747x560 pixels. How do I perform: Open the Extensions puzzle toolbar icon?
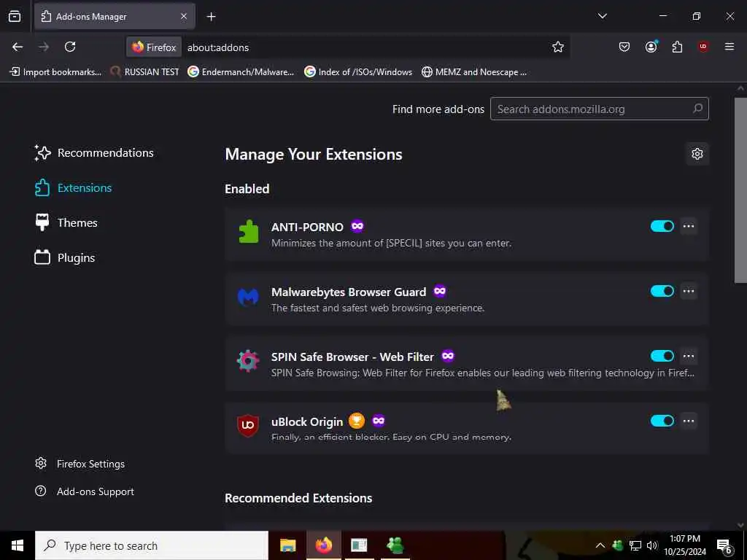(677, 47)
